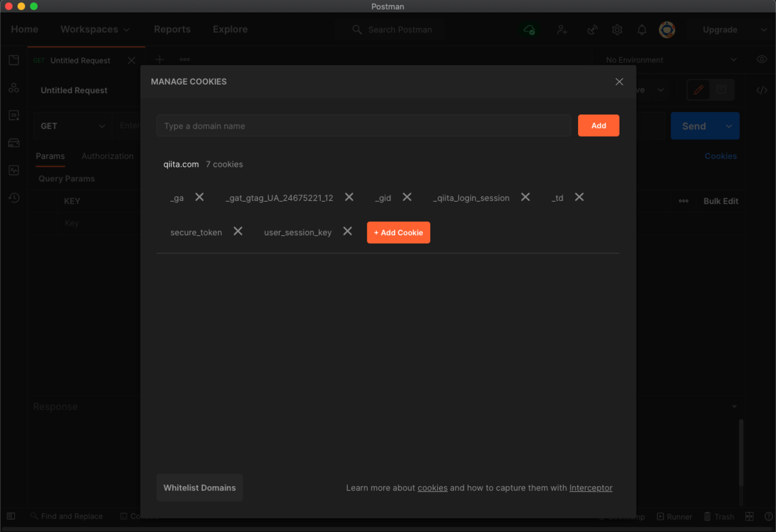Viewport: 776px width, 532px height.
Task: Open the Collections sidebar icon
Action: 14,60
